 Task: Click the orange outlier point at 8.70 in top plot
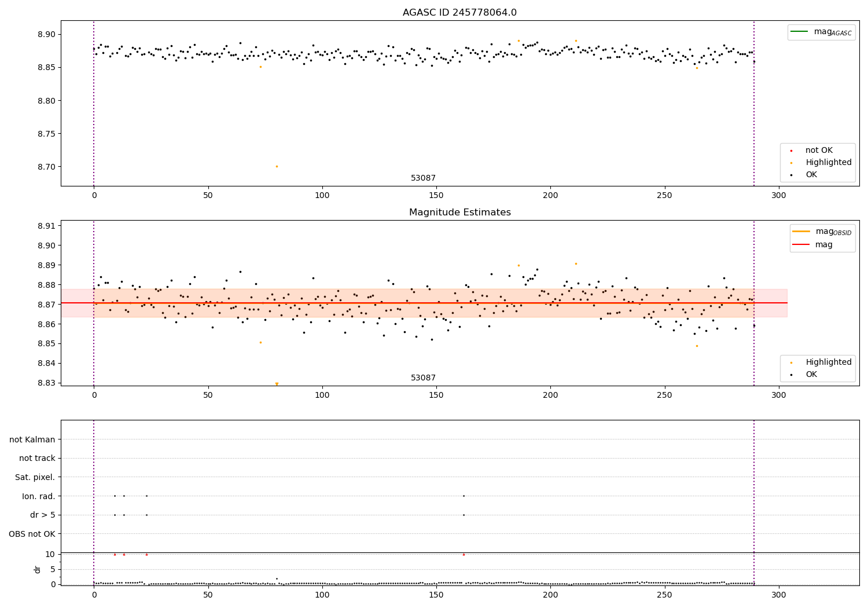277,167
